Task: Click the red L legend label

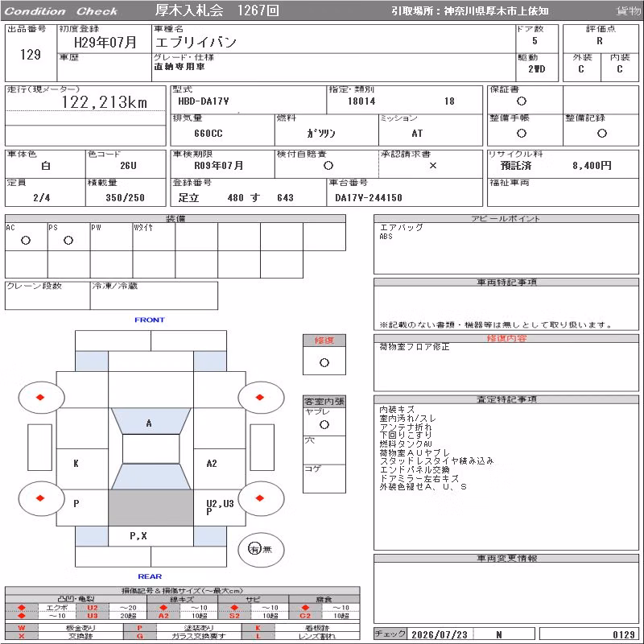Action: (x=258, y=636)
